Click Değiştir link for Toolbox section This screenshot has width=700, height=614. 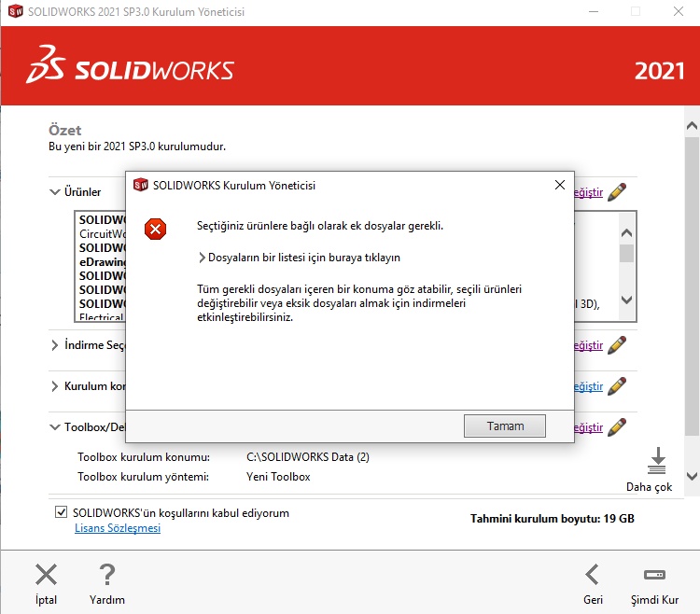pos(588,427)
